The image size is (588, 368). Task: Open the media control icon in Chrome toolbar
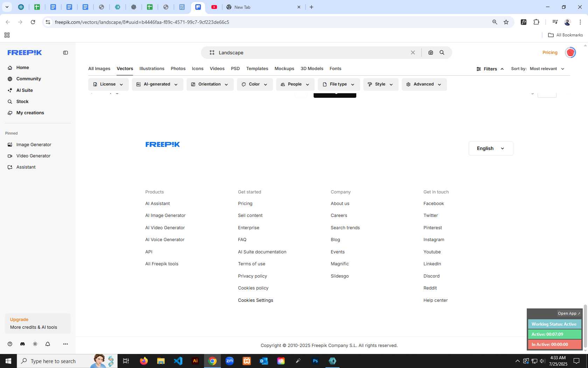(x=555, y=22)
